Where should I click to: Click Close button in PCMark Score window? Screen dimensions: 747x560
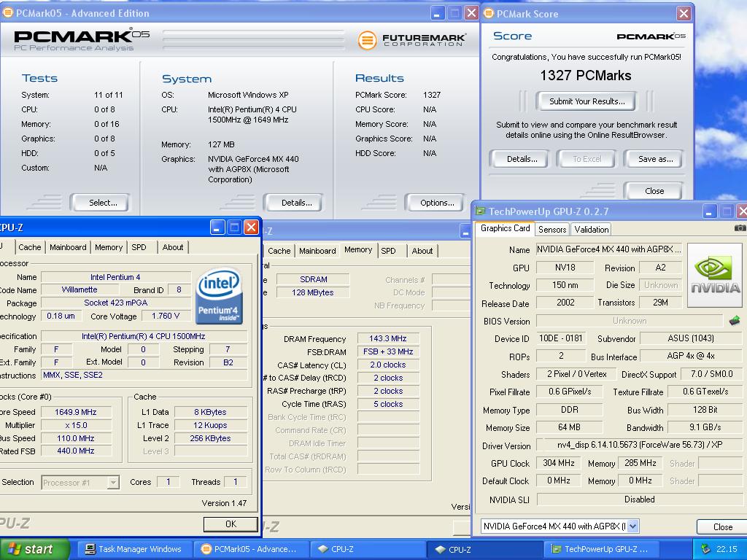[x=654, y=191]
